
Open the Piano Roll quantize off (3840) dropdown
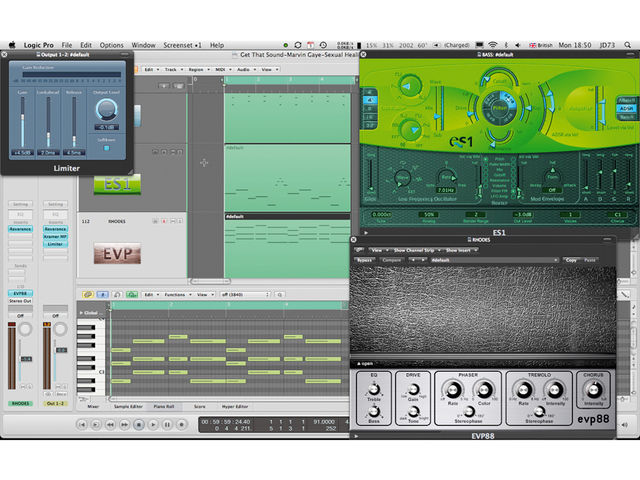pos(245,294)
